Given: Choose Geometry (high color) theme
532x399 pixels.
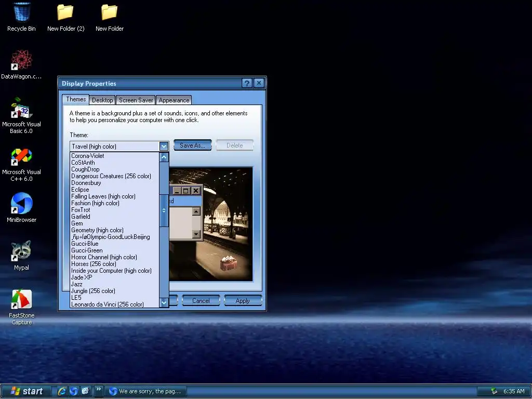Looking at the screenshot, I should point(114,230).
